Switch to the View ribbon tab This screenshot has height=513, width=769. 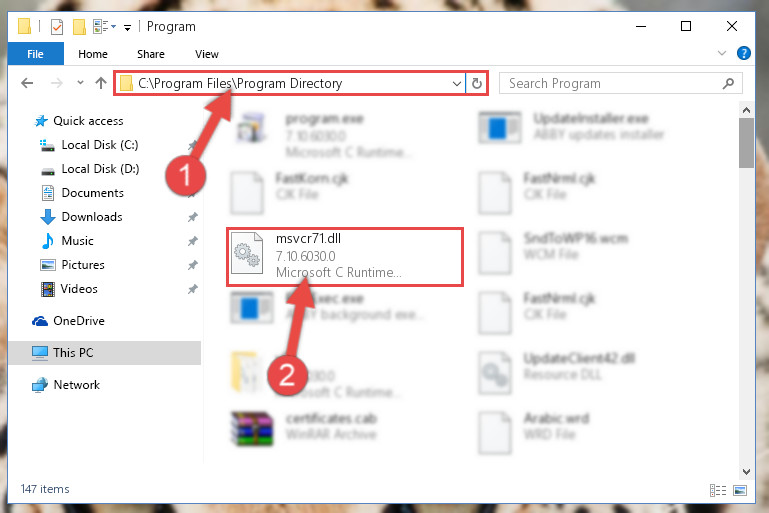tap(206, 54)
